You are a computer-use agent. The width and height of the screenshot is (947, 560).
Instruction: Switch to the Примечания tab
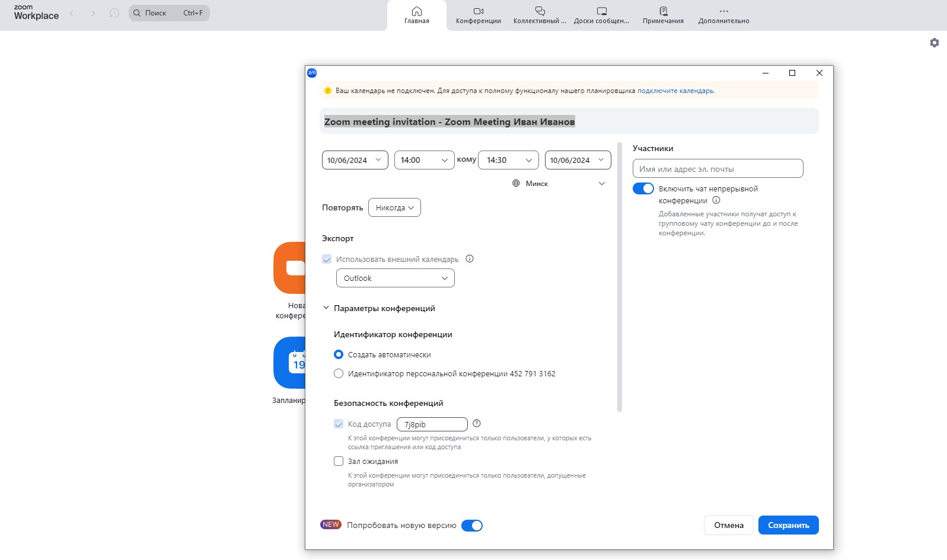663,15
